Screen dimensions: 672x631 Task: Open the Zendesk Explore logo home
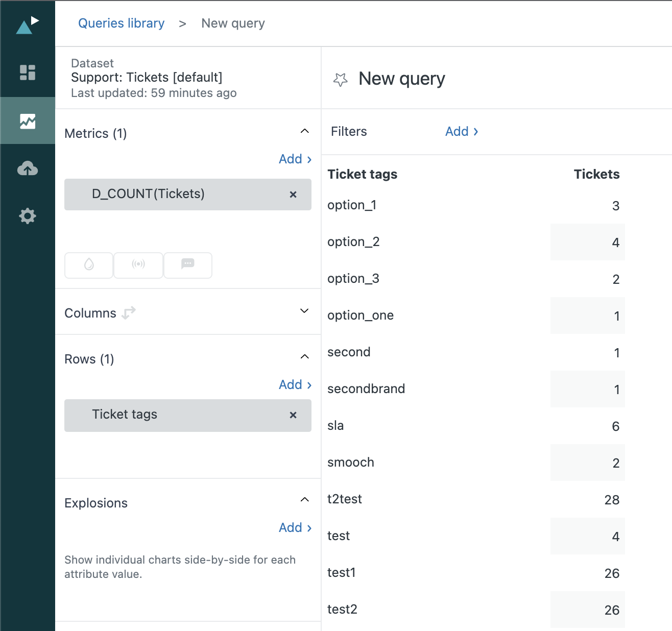28,25
